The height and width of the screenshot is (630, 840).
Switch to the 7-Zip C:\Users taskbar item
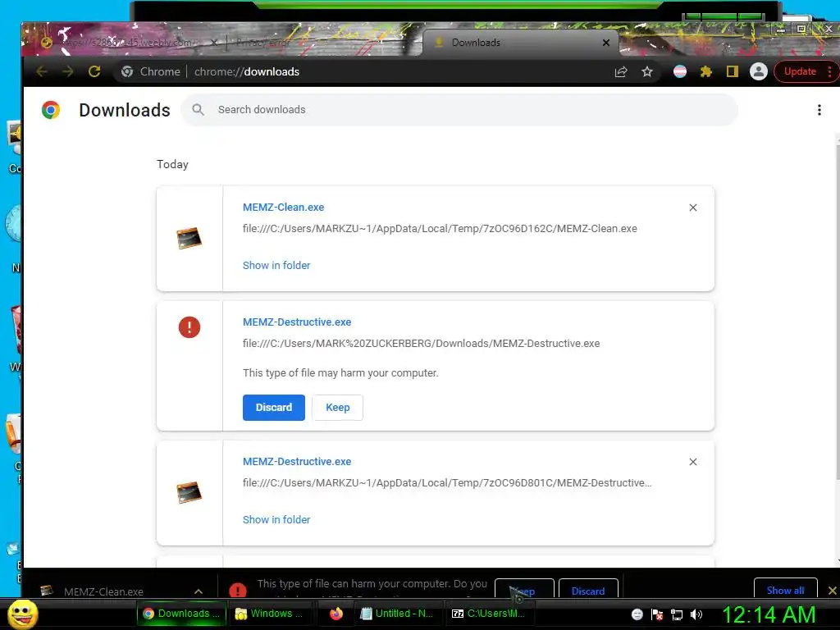coord(490,614)
